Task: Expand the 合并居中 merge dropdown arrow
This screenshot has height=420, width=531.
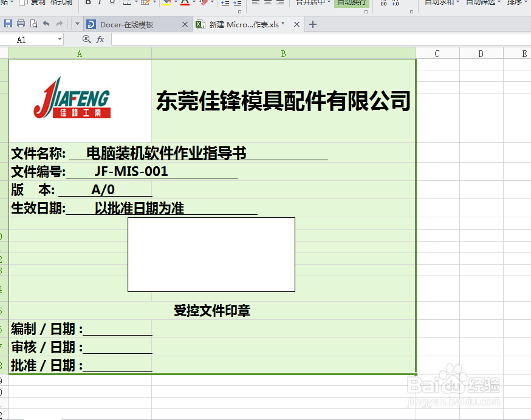Action: tap(329, 2)
